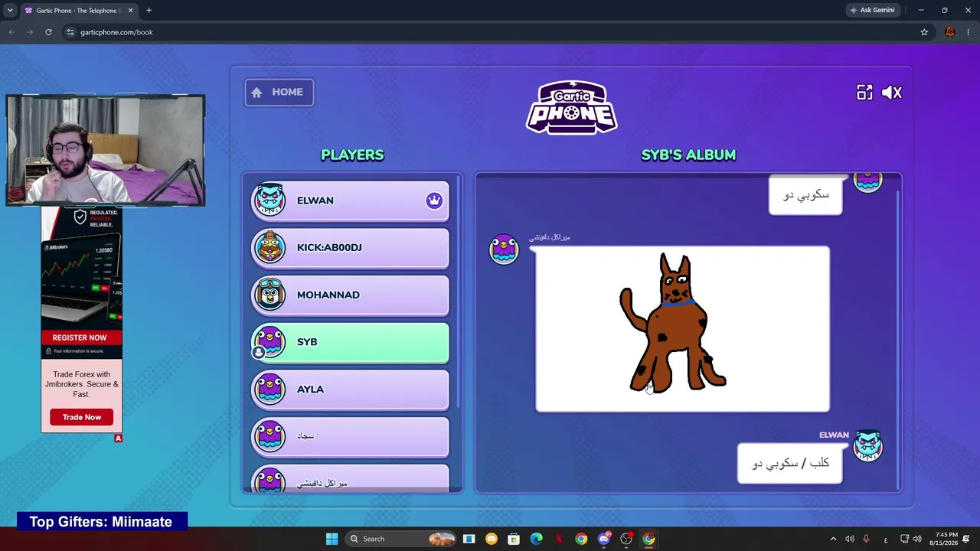Close the Gartic Phone tab
Screen dimensions: 980x551
click(x=130, y=11)
